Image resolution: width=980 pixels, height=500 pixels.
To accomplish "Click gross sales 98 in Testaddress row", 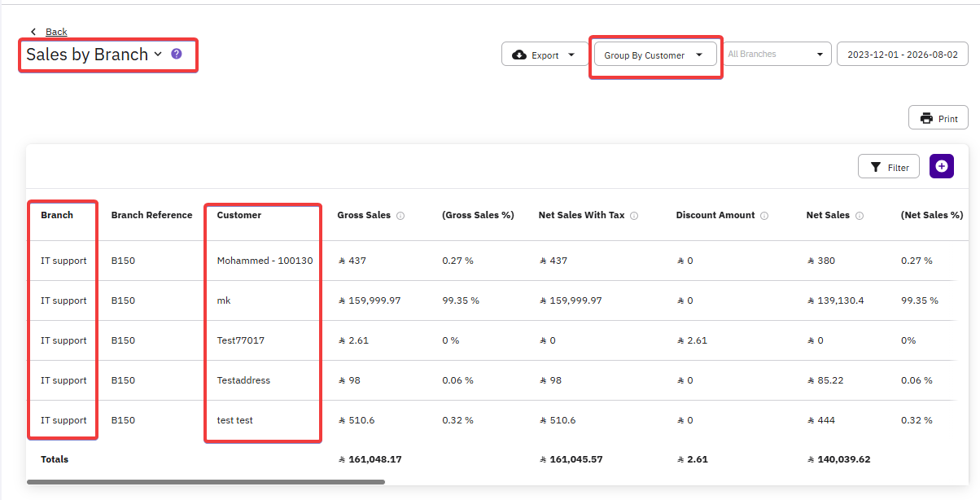I will pyautogui.click(x=349, y=380).
